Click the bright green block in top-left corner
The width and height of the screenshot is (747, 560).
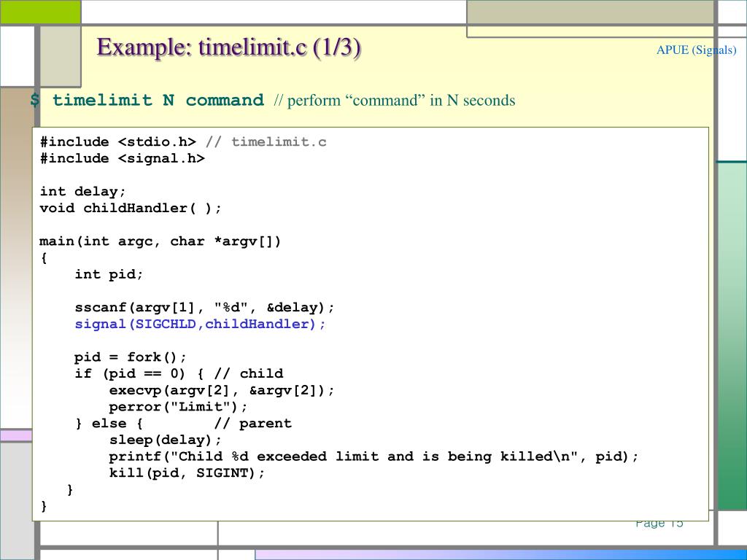tap(40, 11)
